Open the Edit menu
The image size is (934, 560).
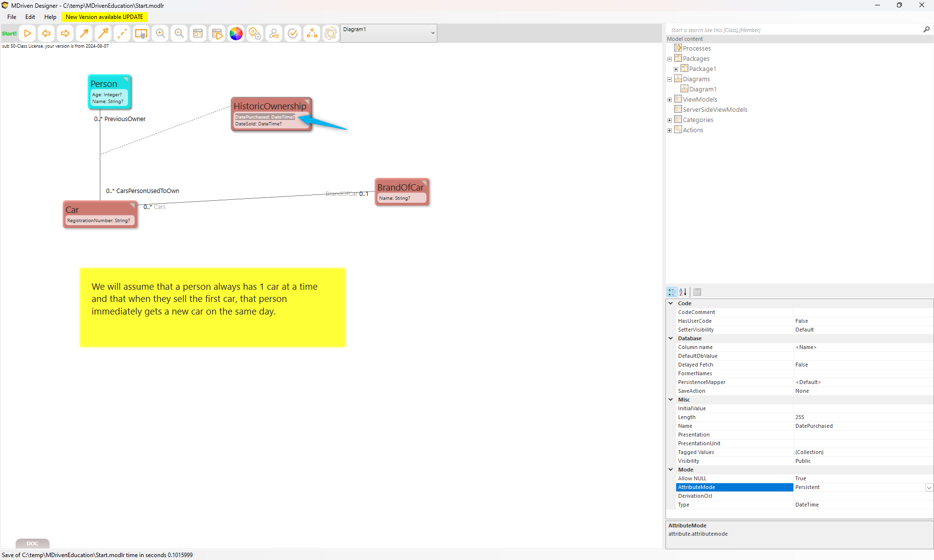(x=30, y=17)
